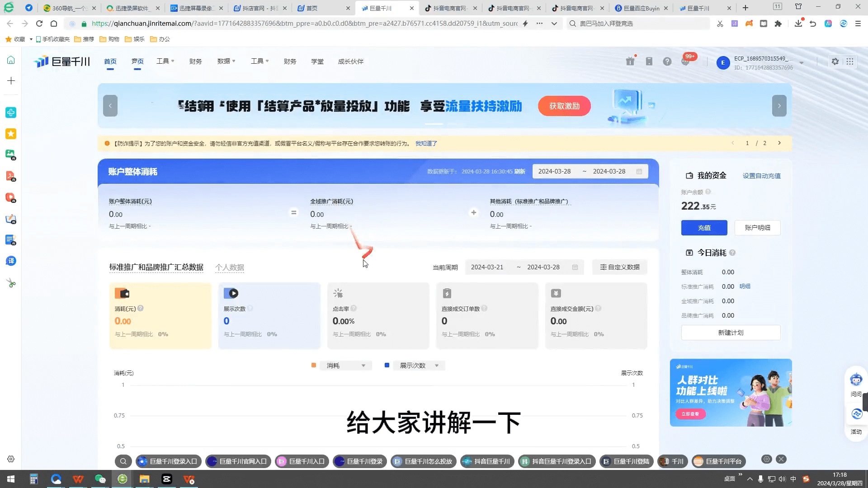Image resolution: width=868 pixels, height=488 pixels.
Task: Show next notice in yellow tip bar
Action: (x=779, y=143)
